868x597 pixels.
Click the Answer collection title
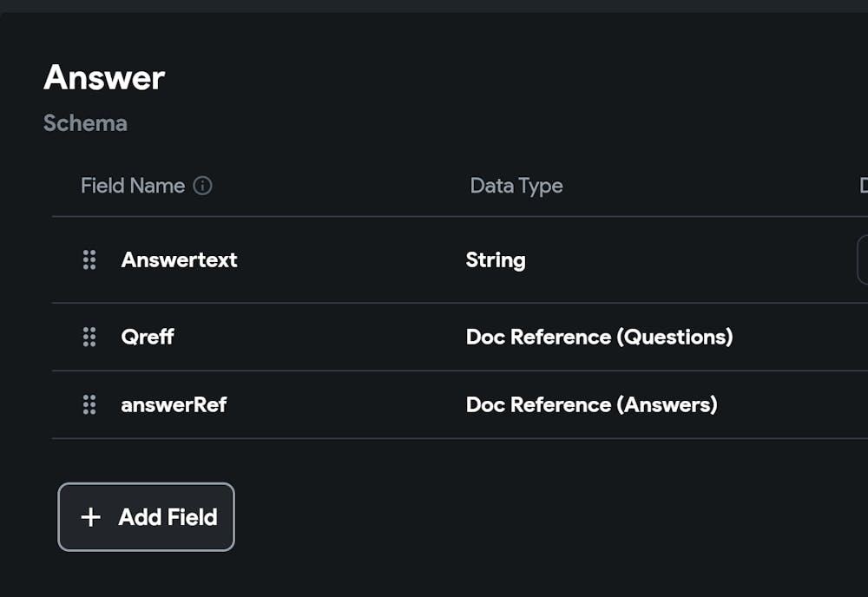(x=104, y=78)
